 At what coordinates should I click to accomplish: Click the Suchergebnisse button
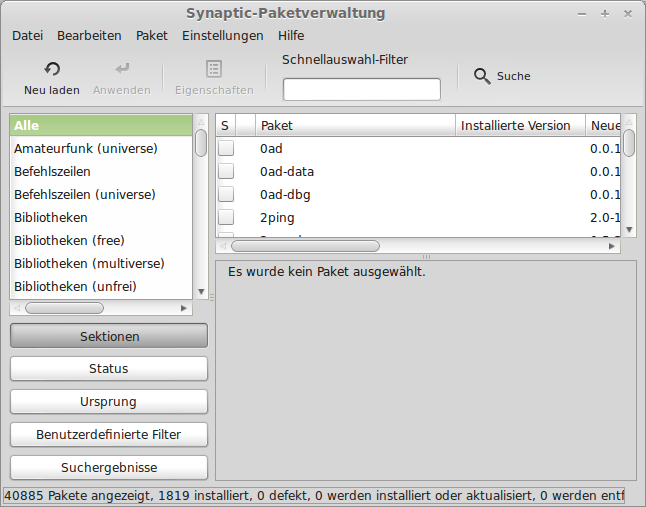coord(109,467)
